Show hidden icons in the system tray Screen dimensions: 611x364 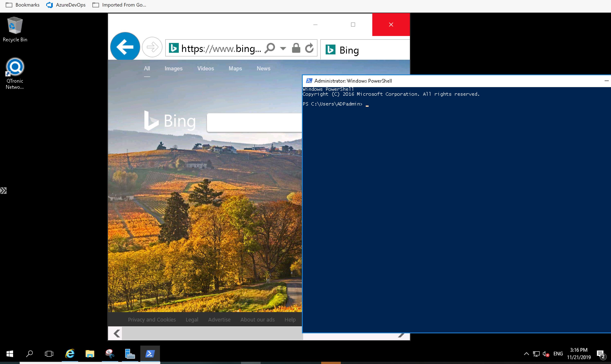526,353
